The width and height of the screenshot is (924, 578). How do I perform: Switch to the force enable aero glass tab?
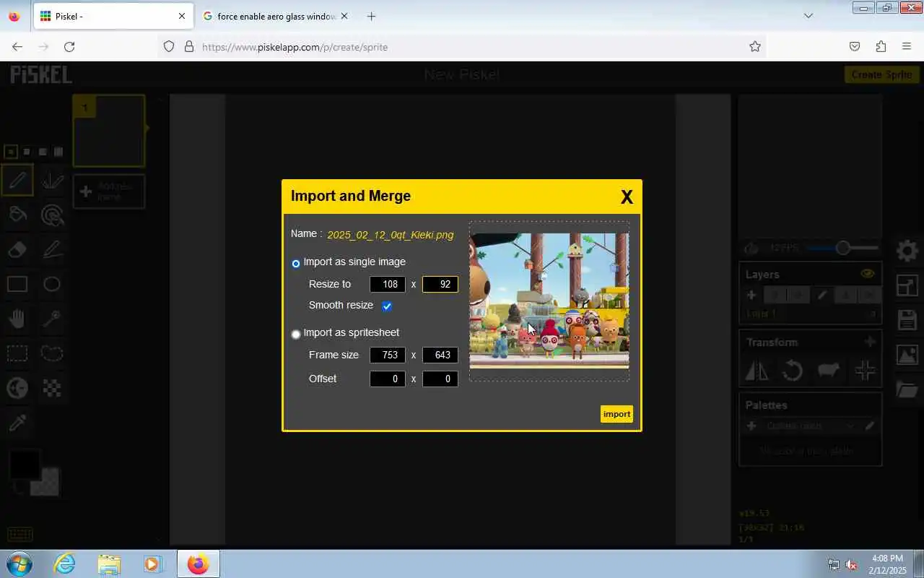[x=276, y=16]
